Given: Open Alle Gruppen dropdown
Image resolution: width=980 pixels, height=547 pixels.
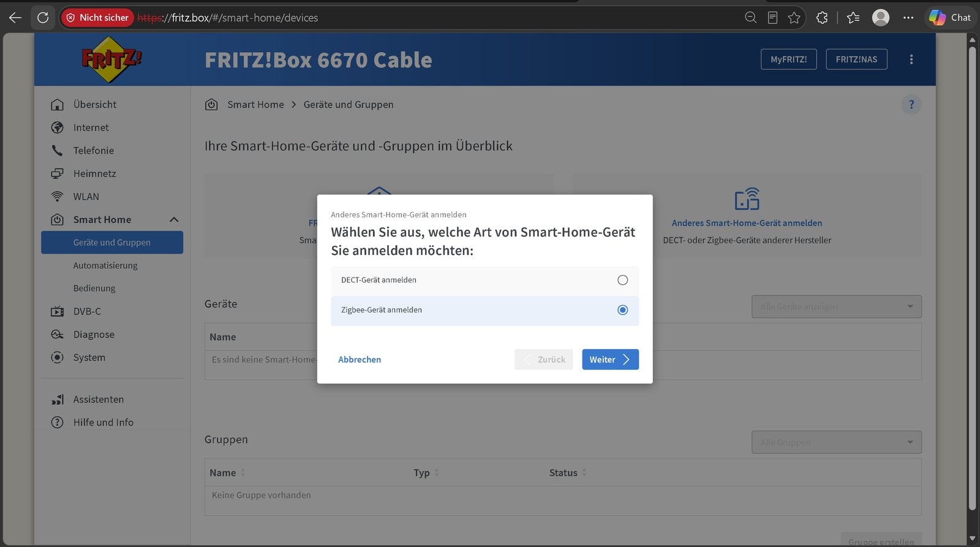Looking at the screenshot, I should [836, 442].
